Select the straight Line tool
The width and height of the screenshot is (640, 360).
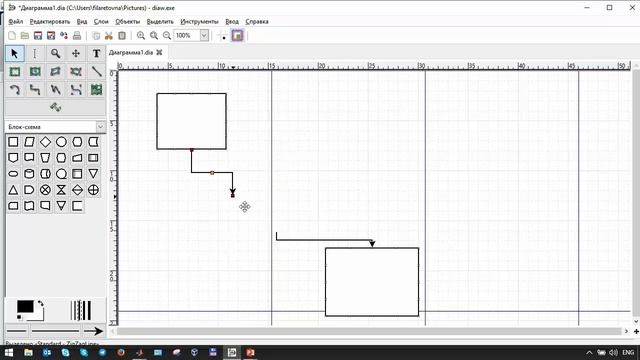tap(96, 72)
